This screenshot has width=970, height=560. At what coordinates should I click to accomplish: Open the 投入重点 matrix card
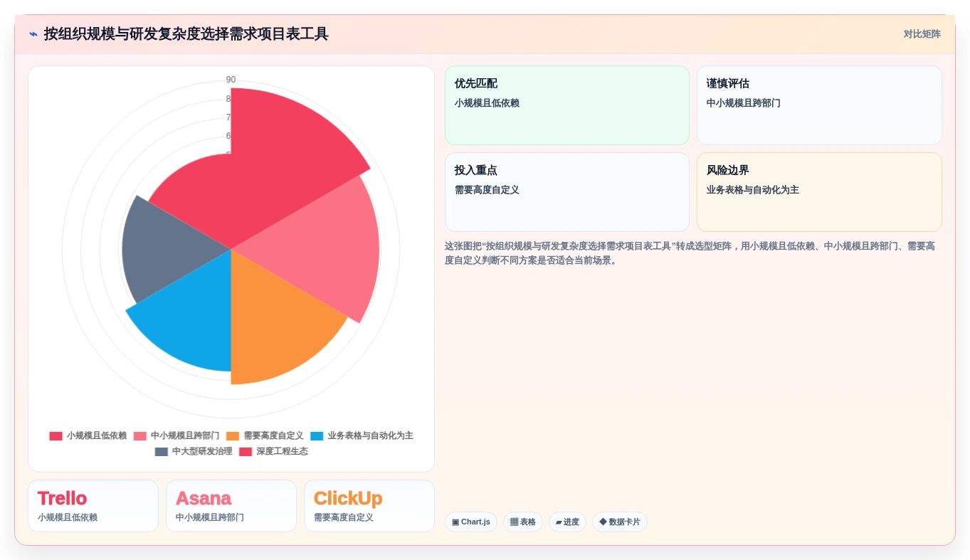coord(567,192)
